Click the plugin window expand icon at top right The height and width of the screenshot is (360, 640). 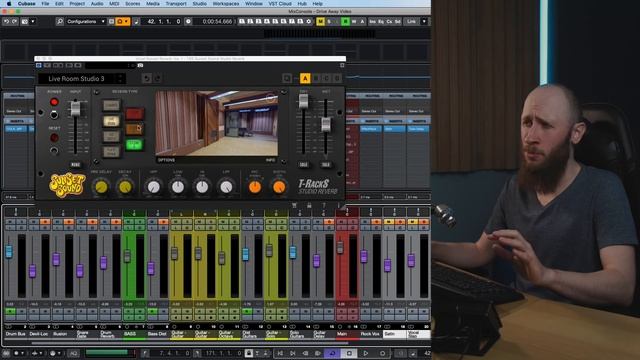342,65
